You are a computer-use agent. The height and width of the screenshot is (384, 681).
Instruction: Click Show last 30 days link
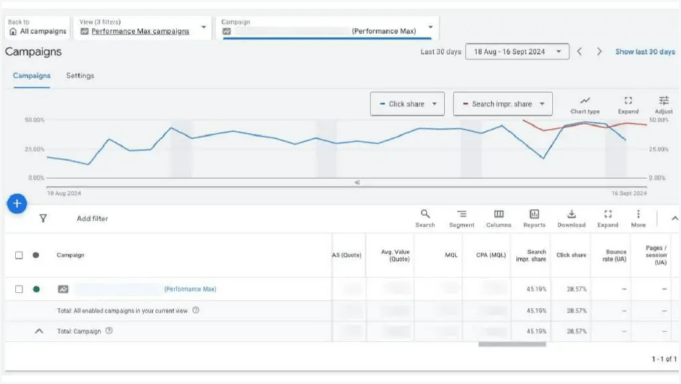click(x=645, y=51)
